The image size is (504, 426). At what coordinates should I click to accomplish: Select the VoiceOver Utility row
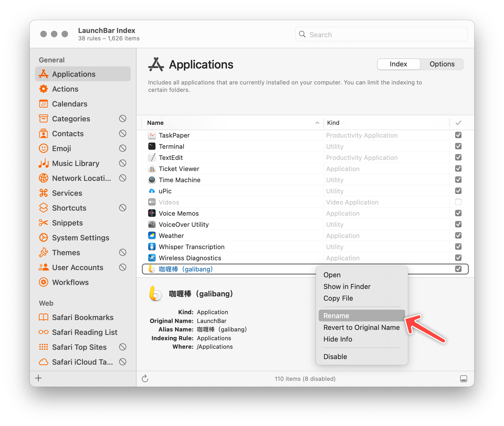(305, 224)
